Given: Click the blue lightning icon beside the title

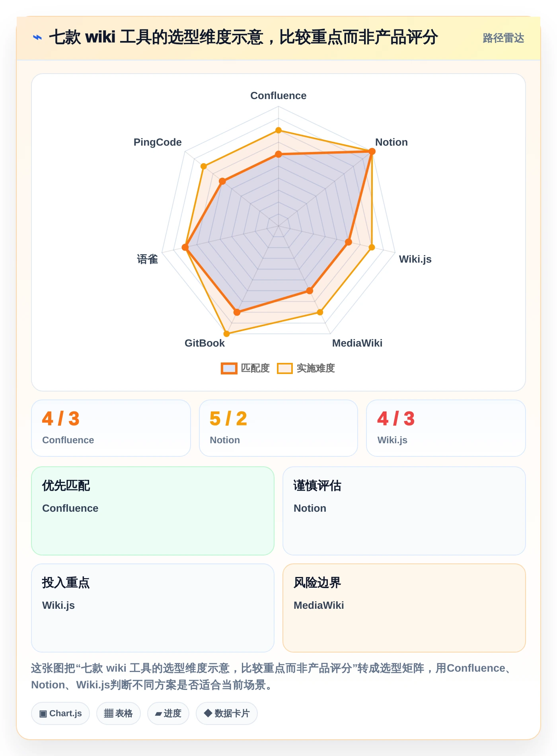Looking at the screenshot, I should (37, 37).
